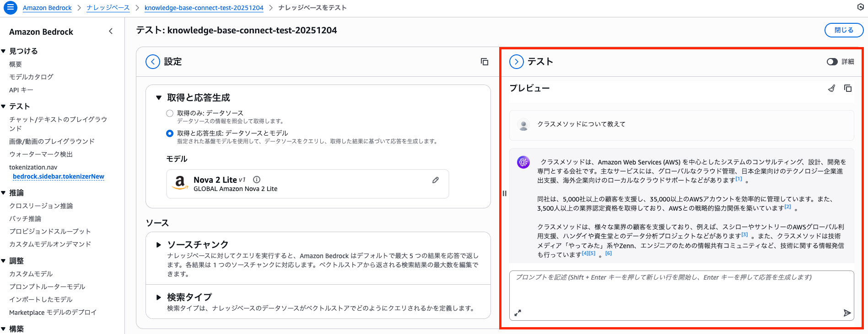
Task: Copy the settings panel with its icon
Action: coord(485,62)
